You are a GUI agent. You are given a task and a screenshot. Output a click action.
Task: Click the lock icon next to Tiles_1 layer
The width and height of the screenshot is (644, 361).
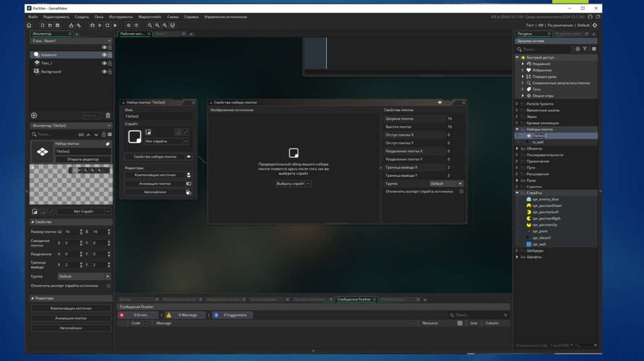[110, 63]
